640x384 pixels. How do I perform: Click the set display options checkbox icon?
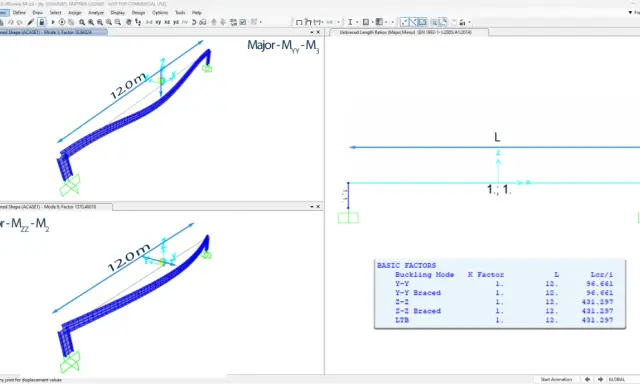(243, 22)
